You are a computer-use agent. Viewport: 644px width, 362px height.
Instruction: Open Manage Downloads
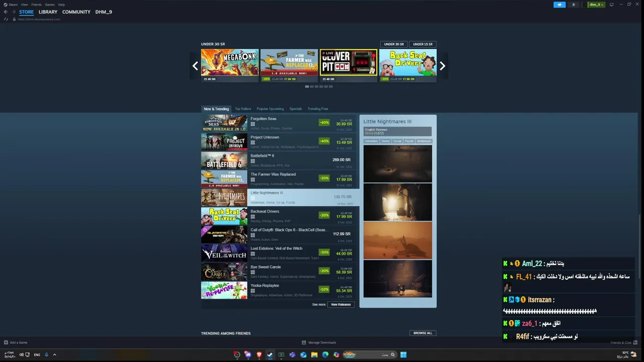(319, 342)
